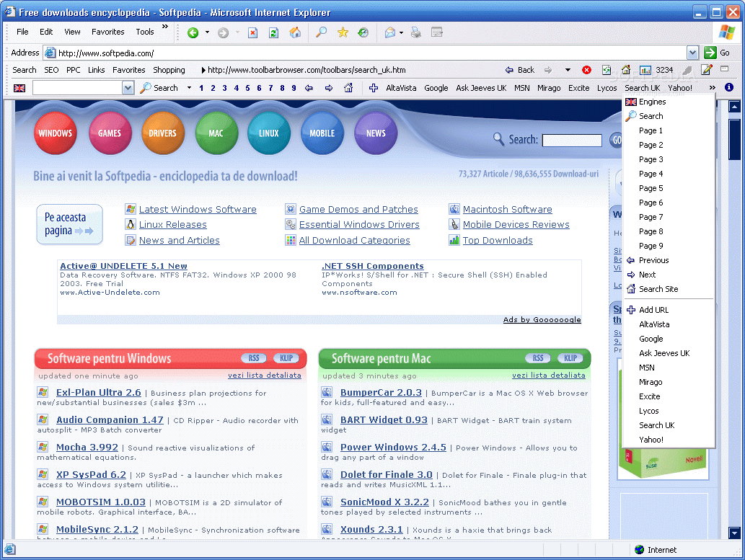Click page 7 on search toolbar
The image size is (745, 560).
tap(271, 88)
